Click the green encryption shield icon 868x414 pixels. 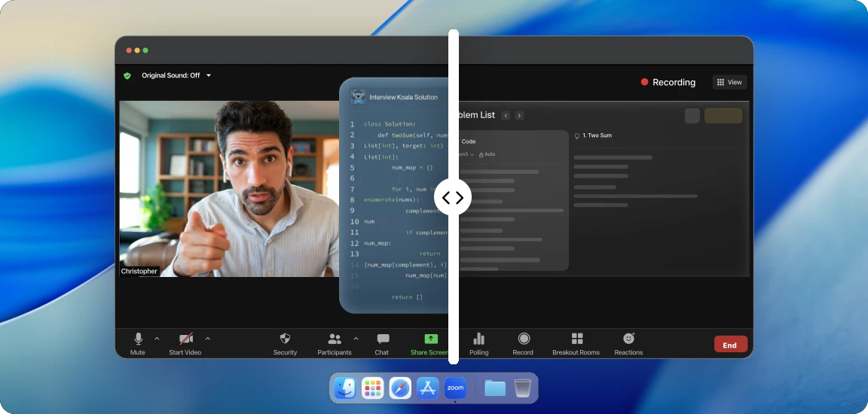tap(127, 76)
